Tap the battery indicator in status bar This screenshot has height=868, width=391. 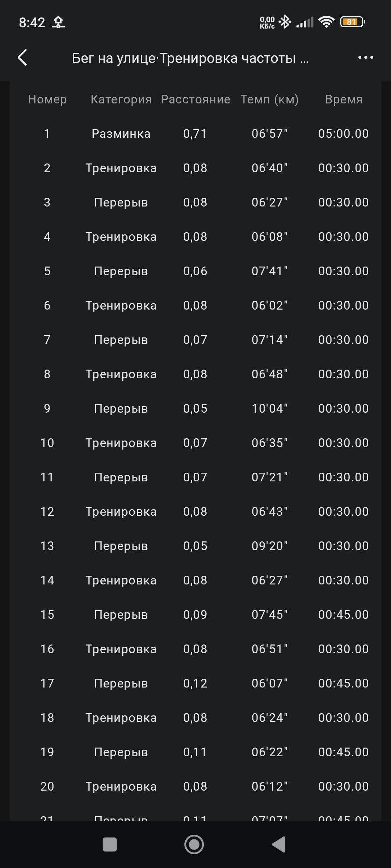[x=353, y=22]
